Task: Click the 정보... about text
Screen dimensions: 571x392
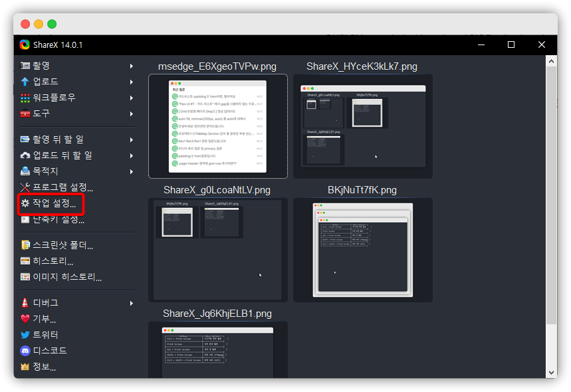Action: (45, 367)
